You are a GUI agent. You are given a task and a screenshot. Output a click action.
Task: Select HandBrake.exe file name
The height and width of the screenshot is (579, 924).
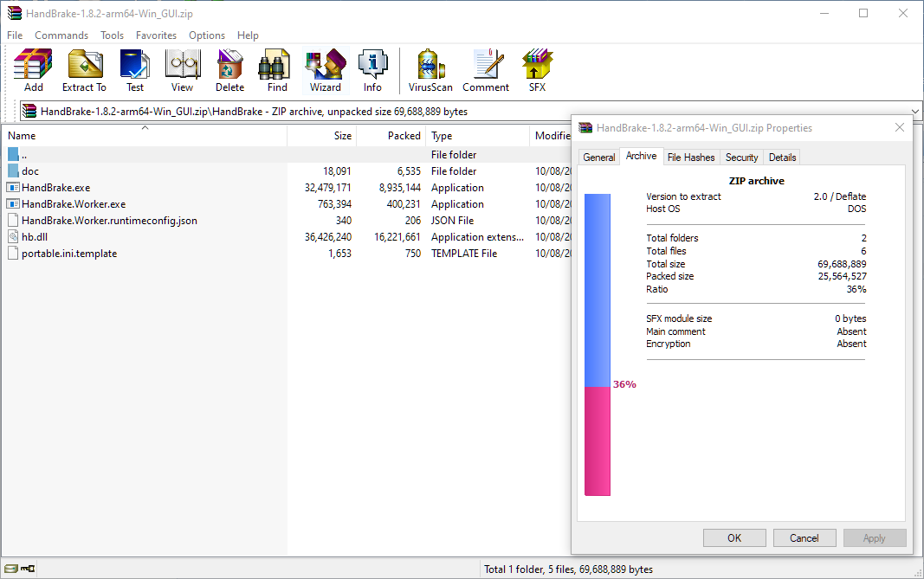56,188
